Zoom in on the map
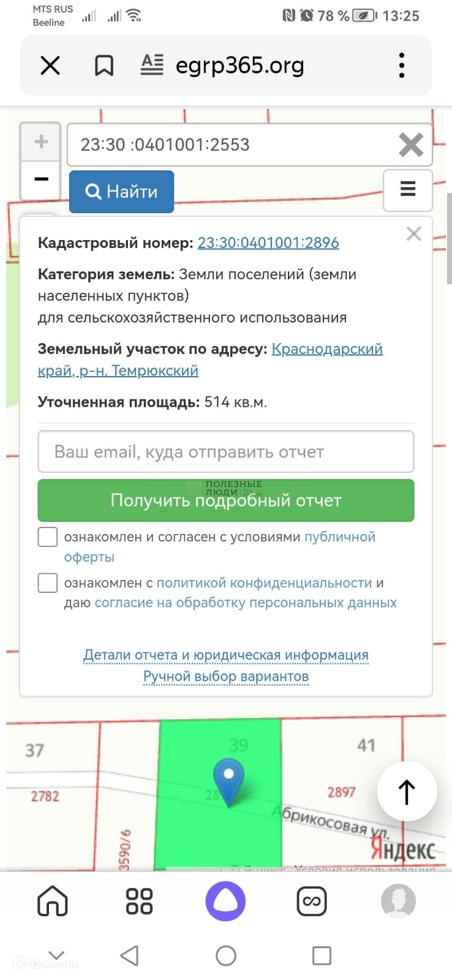Screen dimensions: 452x980 click(41, 142)
